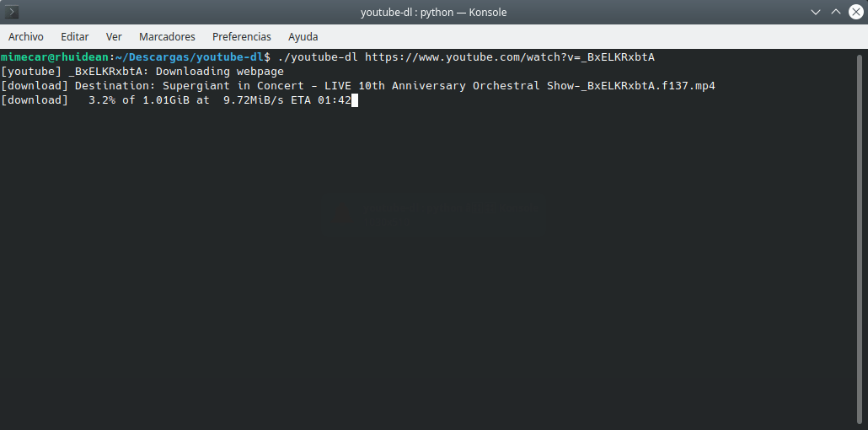This screenshot has width=868, height=430.
Task: Click the Konsole terminal icon in title bar
Action: click(x=12, y=12)
